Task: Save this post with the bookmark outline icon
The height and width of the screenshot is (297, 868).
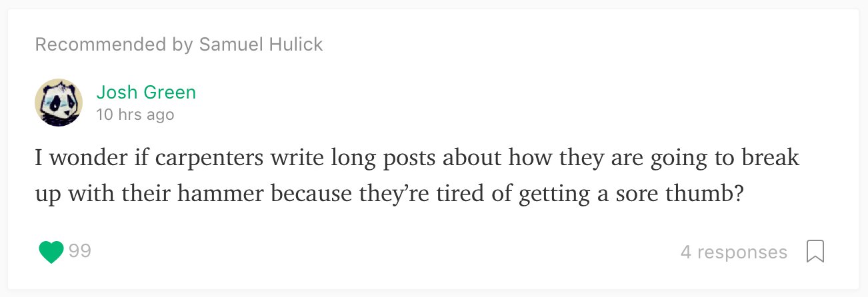Action: pyautogui.click(x=815, y=252)
